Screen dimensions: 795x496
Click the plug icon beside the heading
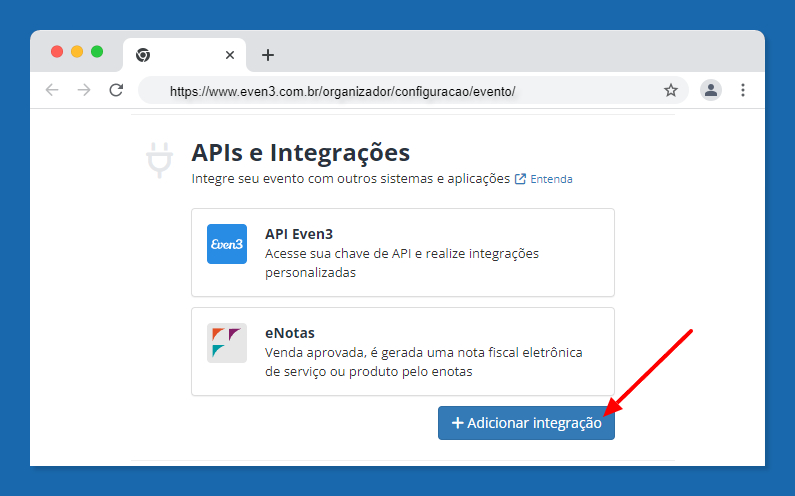tap(159, 160)
